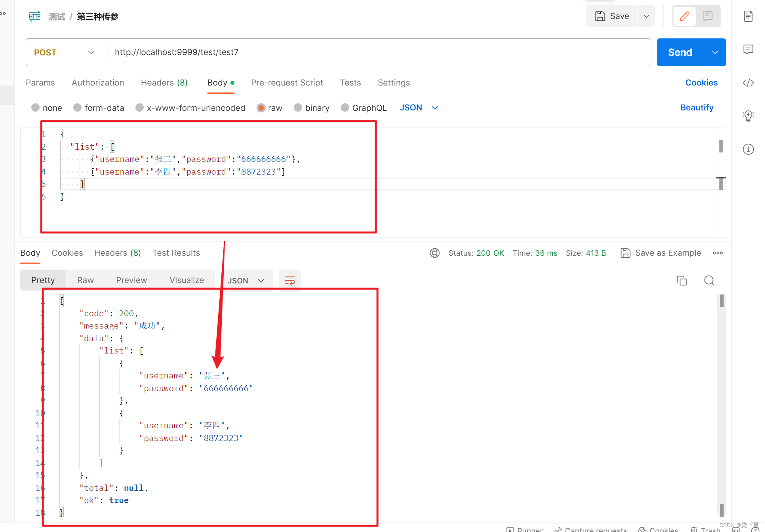This screenshot has width=765, height=532.
Task: Choose the x-www-form-urlencoded radio option
Action: click(140, 108)
